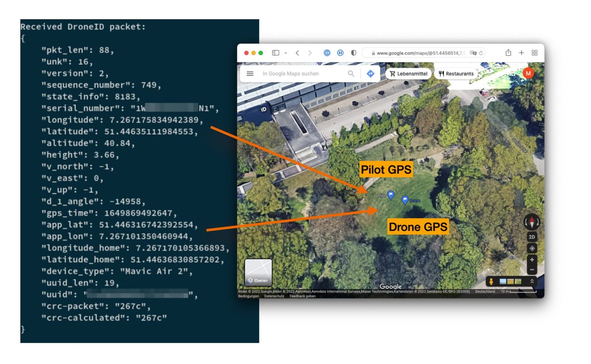Screen dimensions: 591x364
Task: Expand imagery style options with the chevron
Action: point(532,282)
